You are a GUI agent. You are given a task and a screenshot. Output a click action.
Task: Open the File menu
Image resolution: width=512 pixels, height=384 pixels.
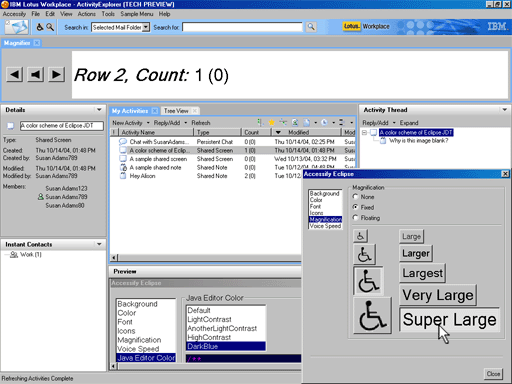[35, 14]
